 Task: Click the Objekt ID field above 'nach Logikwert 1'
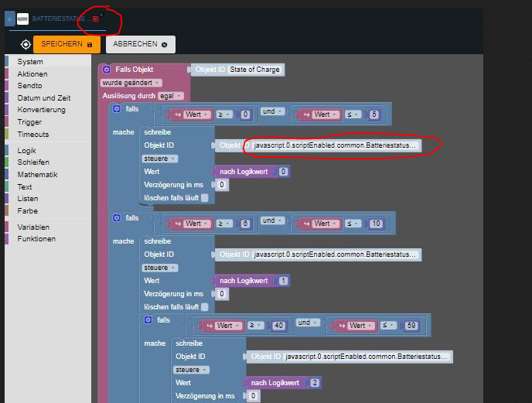point(335,254)
